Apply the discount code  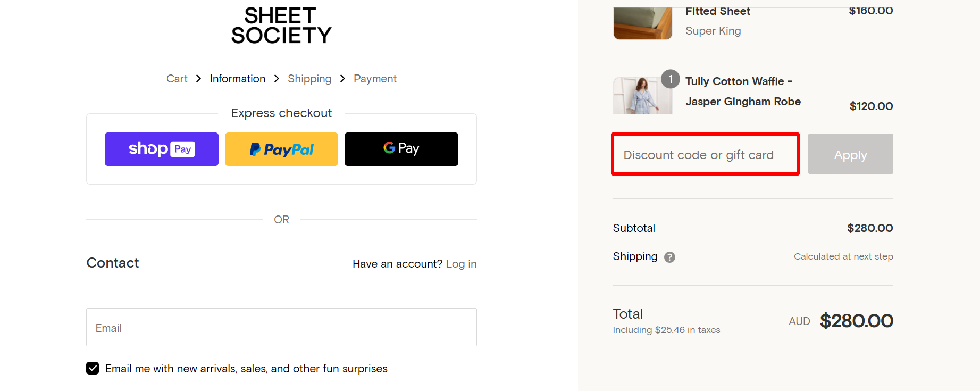point(850,154)
